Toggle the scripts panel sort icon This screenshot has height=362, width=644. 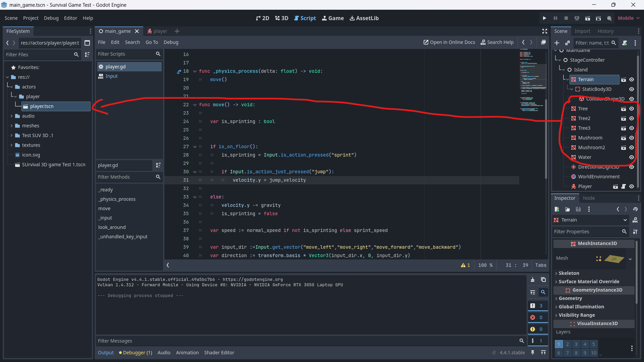(158, 165)
